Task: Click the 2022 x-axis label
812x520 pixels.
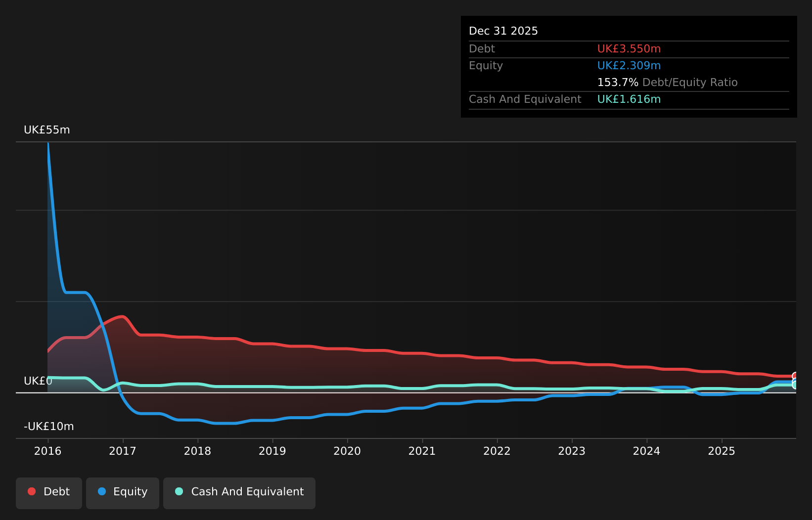Action: (x=497, y=451)
